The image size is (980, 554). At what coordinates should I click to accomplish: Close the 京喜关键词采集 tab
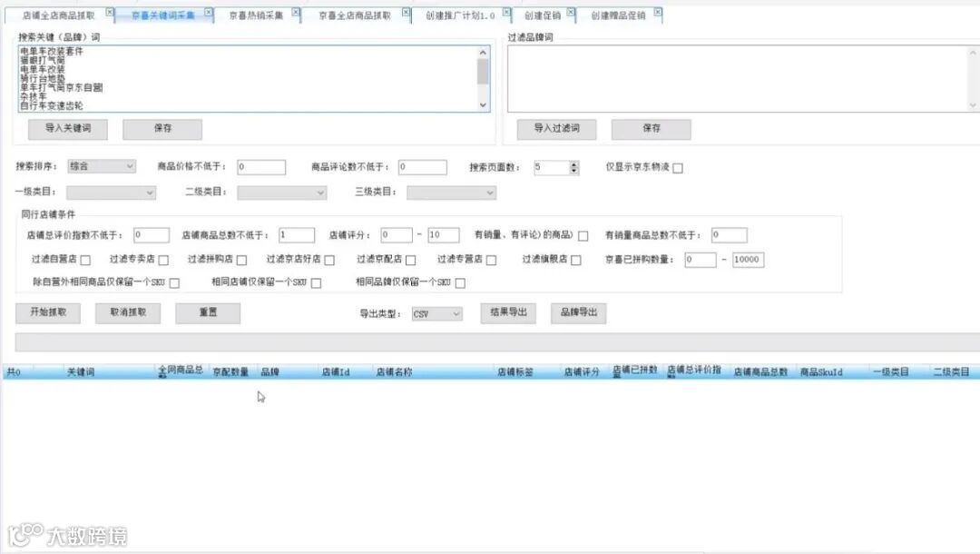pos(209,12)
